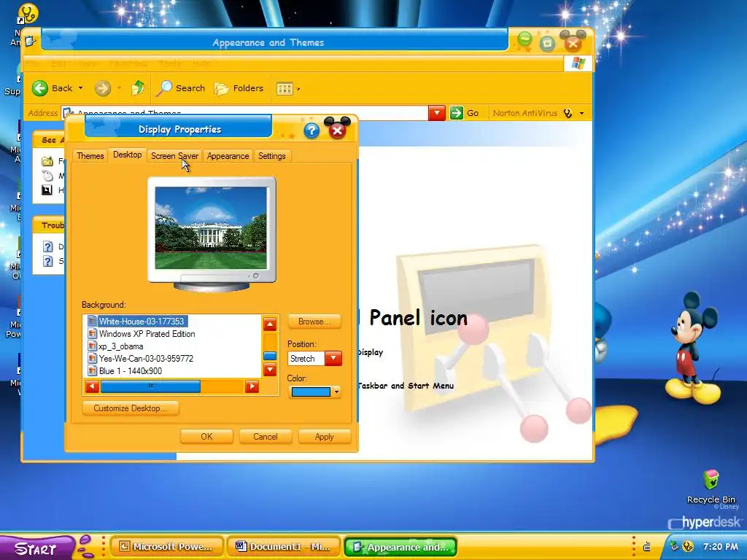Open the Address bar red dropdown arrow
The width and height of the screenshot is (747, 560).
coord(436,113)
